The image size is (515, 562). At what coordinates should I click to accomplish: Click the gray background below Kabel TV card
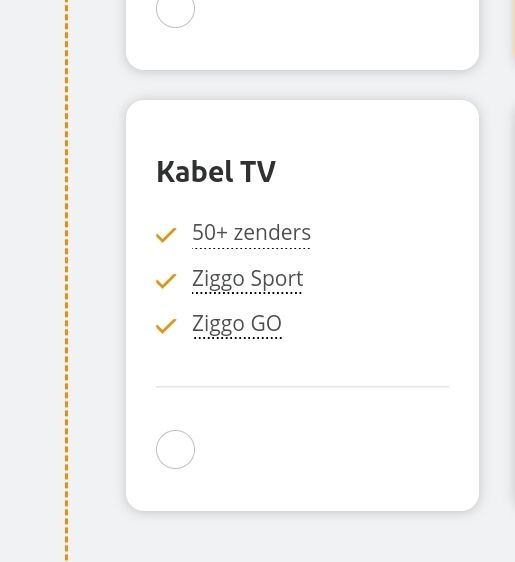point(302,538)
